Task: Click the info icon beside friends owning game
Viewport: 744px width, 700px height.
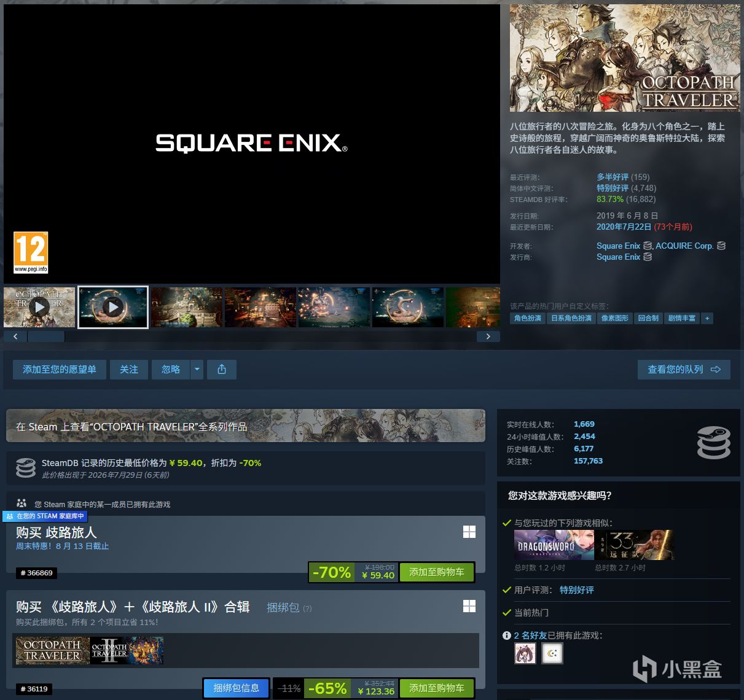Action: [x=507, y=636]
